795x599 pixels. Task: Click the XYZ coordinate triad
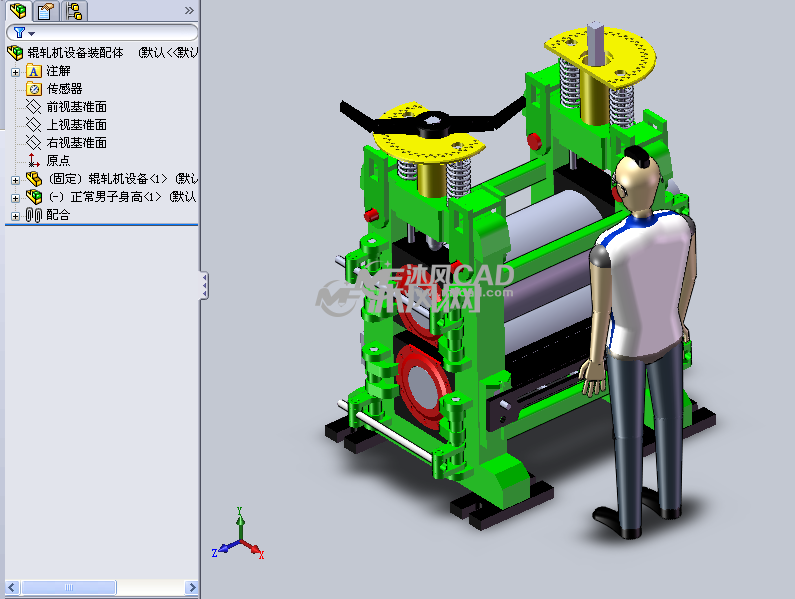point(238,535)
